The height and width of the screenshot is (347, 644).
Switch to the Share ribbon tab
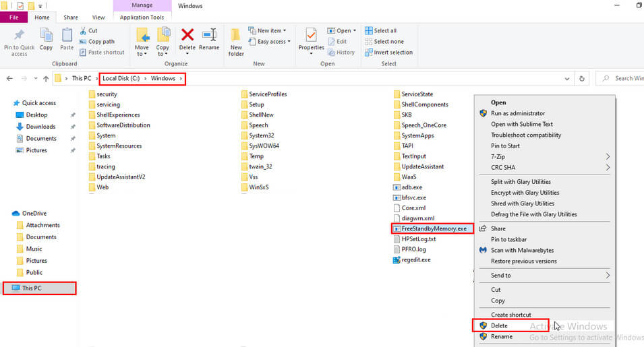[x=71, y=18]
